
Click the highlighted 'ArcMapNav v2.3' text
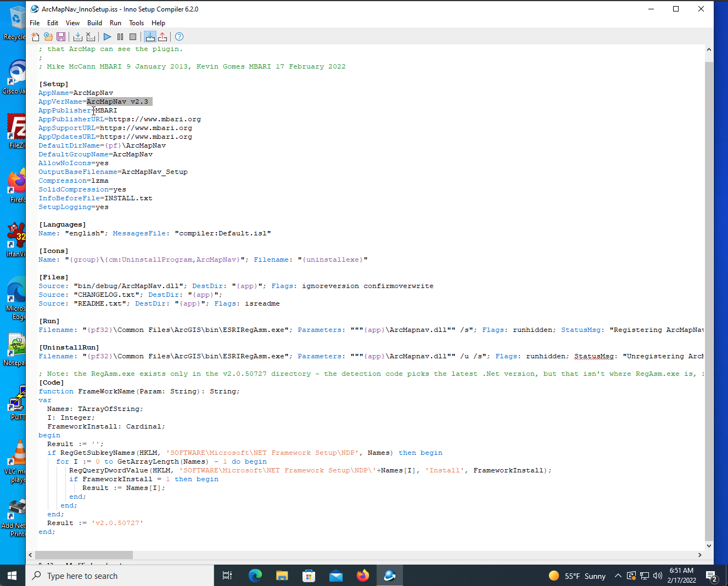pyautogui.click(x=117, y=102)
